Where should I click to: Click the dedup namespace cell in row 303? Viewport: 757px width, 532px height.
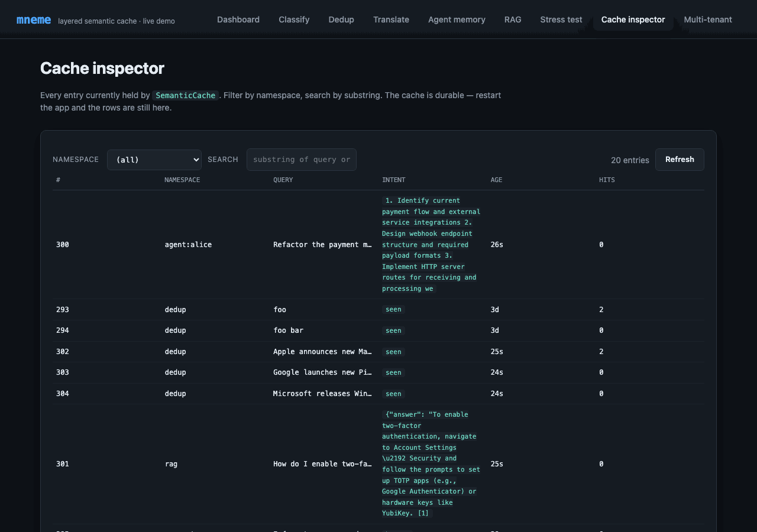[175, 372]
